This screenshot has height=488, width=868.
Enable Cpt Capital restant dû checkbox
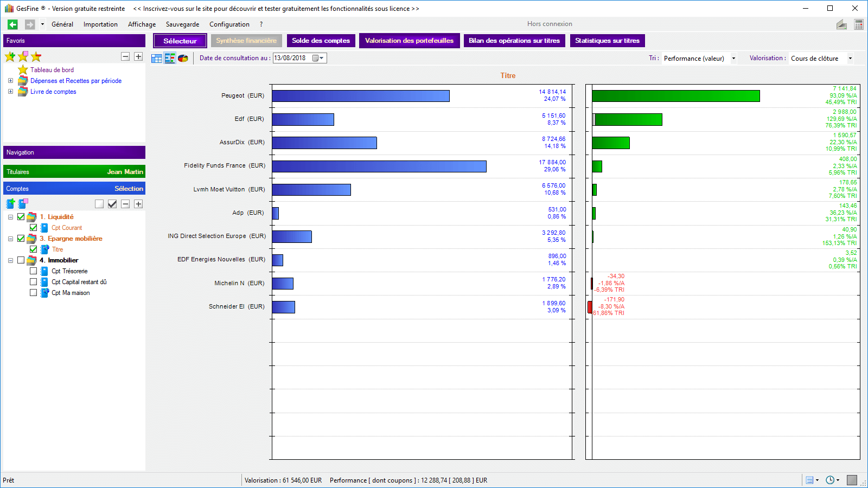pyautogui.click(x=34, y=282)
